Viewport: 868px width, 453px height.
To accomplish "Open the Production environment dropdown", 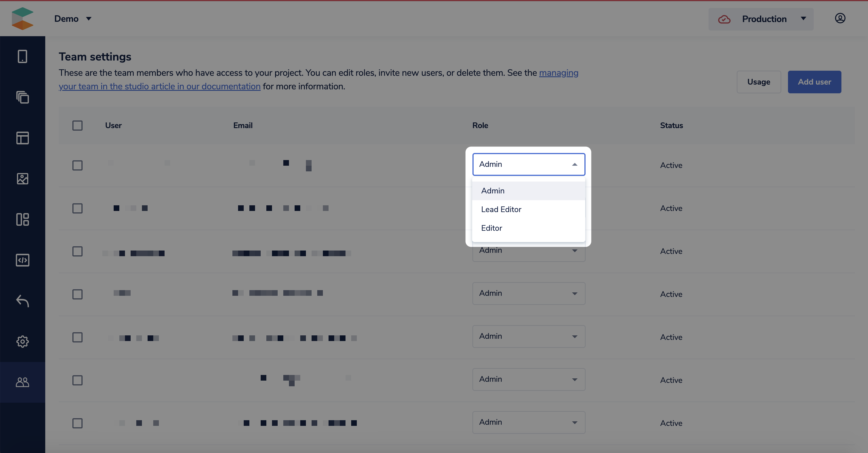I will tap(761, 19).
